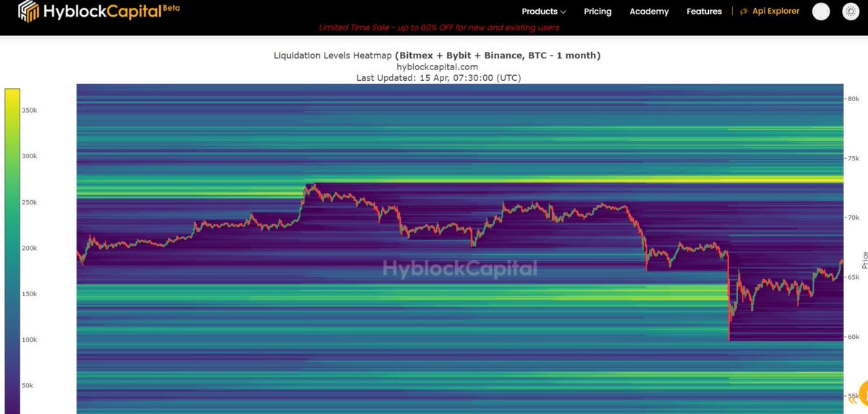
Task: Click the Last Updated timestamp text
Action: tap(438, 78)
